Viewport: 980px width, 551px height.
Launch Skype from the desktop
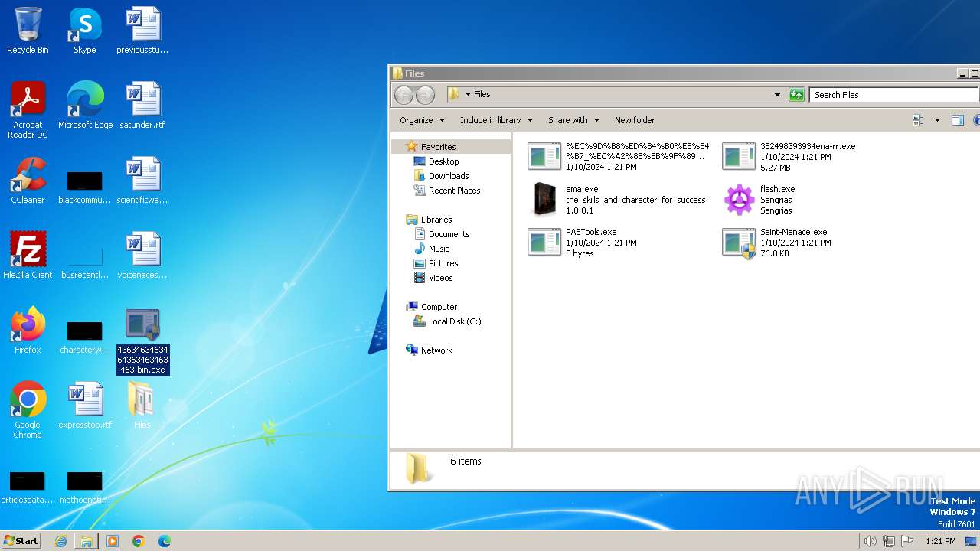point(85,31)
